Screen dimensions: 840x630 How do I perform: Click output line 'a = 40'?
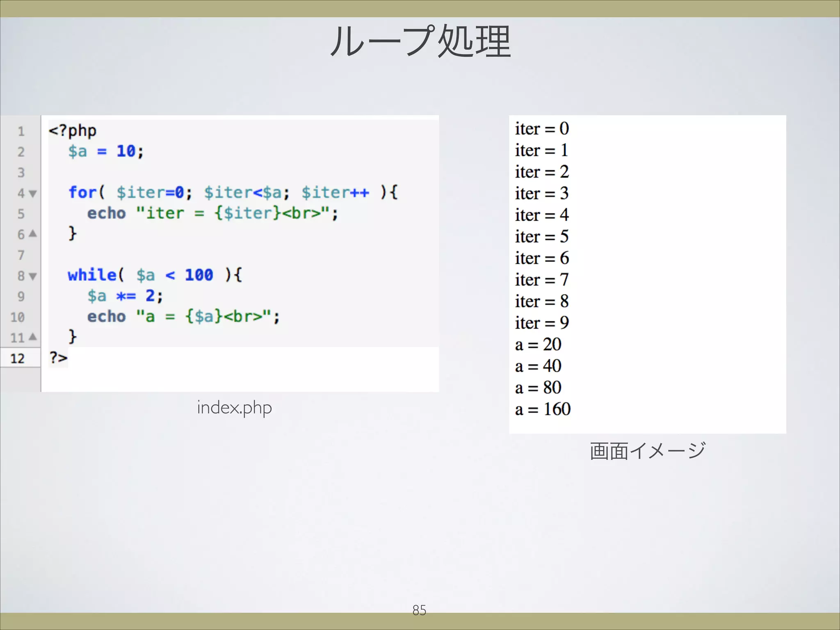point(538,366)
